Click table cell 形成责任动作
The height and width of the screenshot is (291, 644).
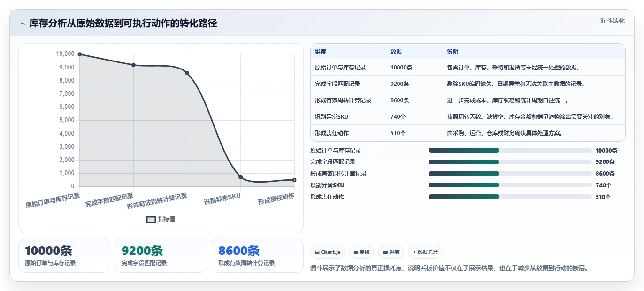coord(332,133)
